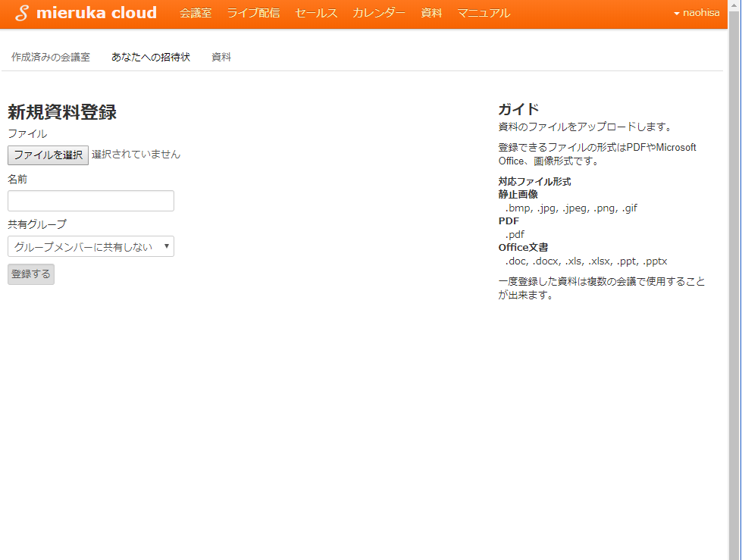Click the Office文書 label
Image resolution: width=742 pixels, height=560 pixels.
pyautogui.click(x=524, y=247)
